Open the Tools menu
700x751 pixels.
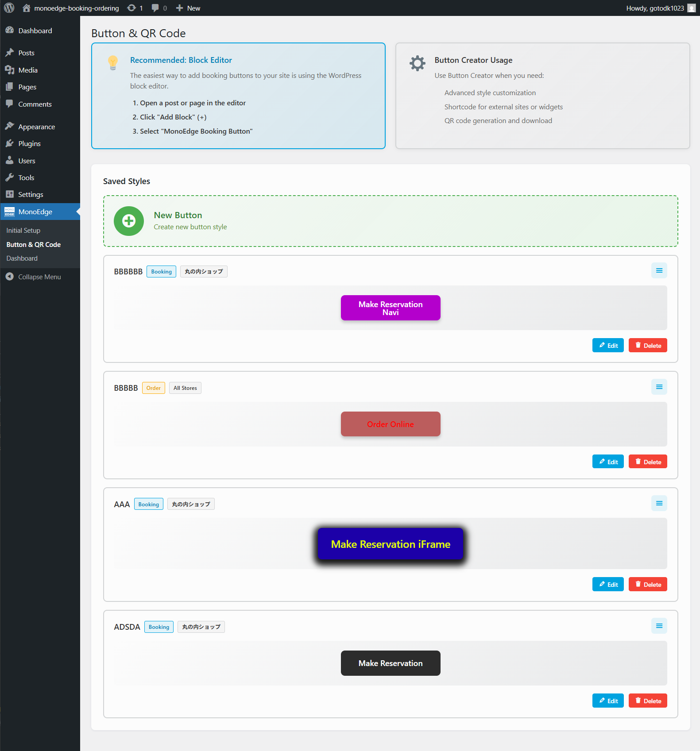(x=40, y=177)
